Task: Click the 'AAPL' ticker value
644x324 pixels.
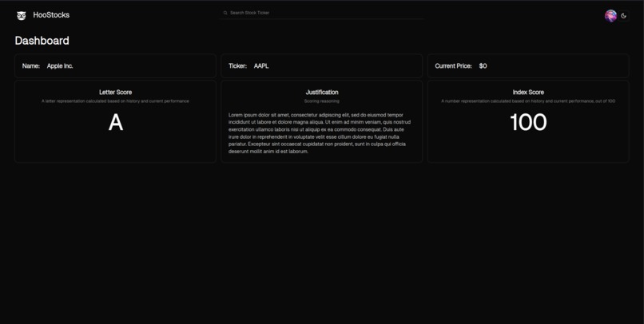Action: pos(261,66)
